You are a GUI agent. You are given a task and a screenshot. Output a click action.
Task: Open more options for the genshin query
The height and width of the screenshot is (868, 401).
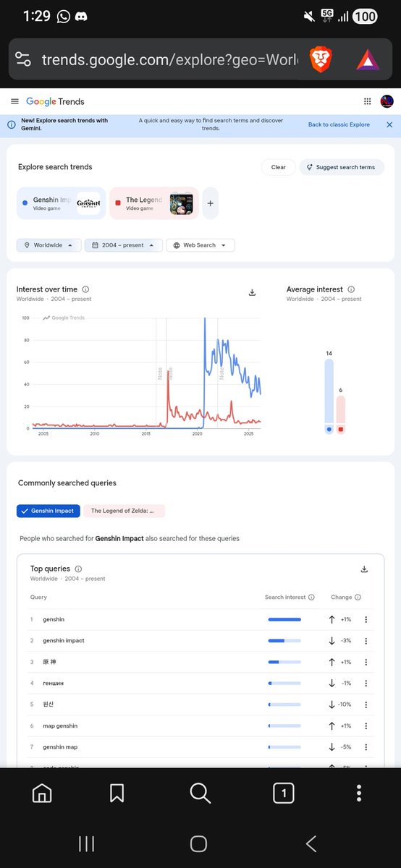tap(366, 620)
